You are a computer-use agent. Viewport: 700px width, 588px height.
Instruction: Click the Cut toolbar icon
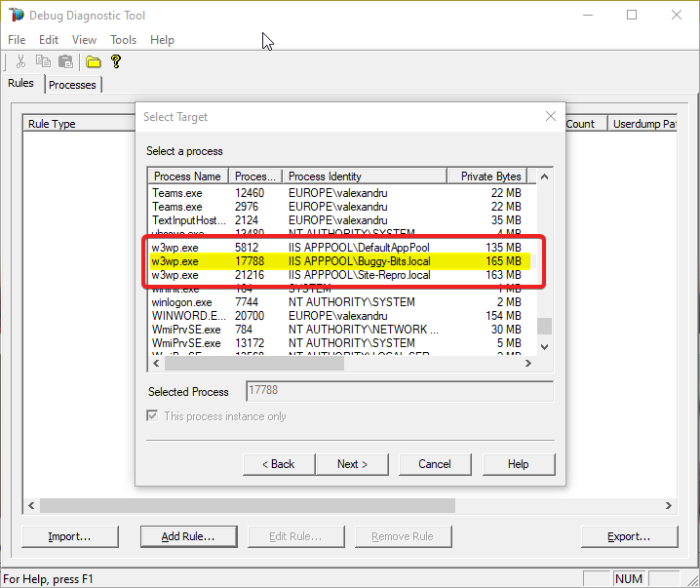20,61
